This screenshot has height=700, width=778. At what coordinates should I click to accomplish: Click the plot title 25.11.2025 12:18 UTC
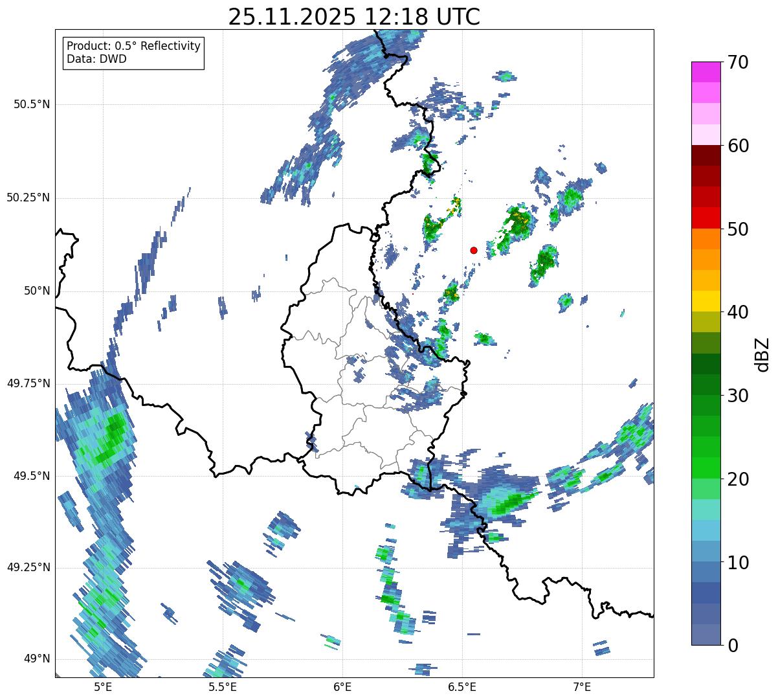point(354,16)
